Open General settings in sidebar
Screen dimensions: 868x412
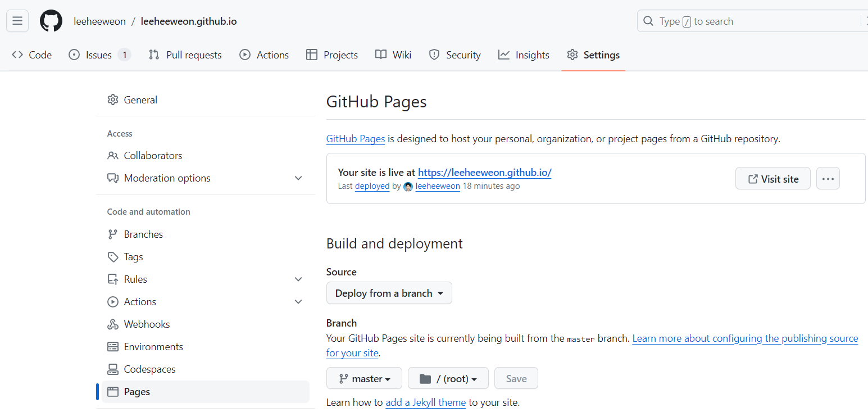[206, 100]
